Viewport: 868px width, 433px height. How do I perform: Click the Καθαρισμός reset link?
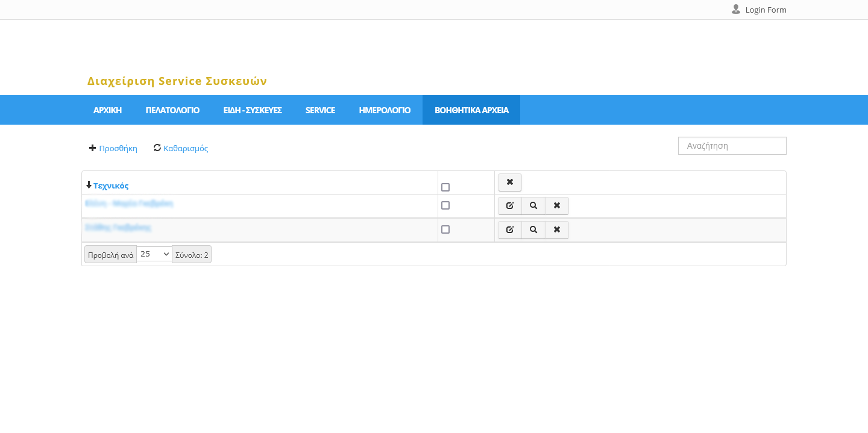pyautogui.click(x=185, y=149)
